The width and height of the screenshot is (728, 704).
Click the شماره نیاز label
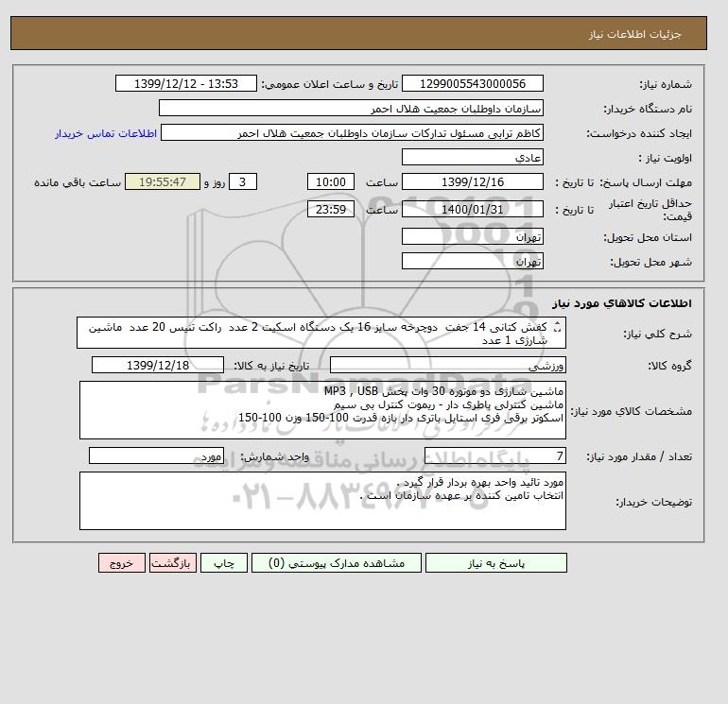click(x=666, y=84)
